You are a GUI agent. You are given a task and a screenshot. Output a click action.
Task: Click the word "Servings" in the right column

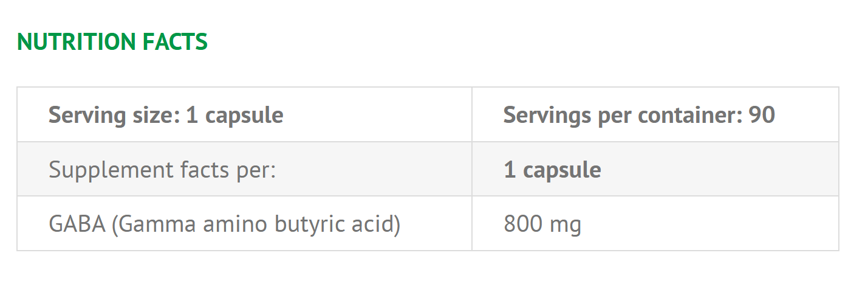(x=547, y=115)
